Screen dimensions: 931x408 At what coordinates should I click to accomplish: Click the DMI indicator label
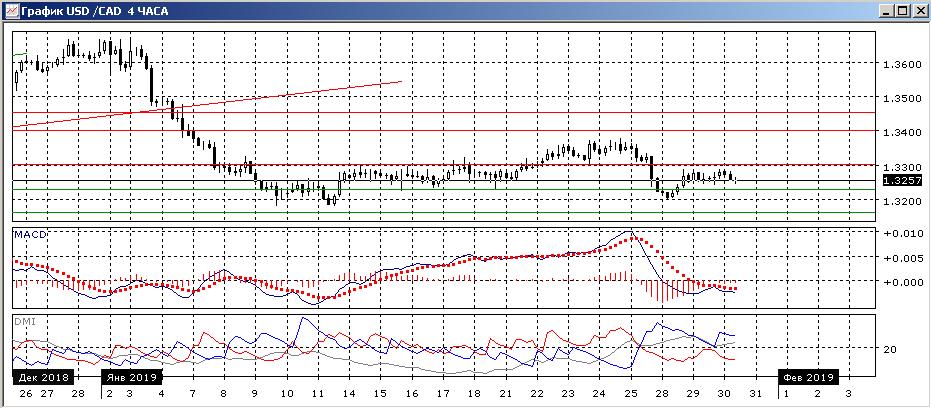[21, 321]
